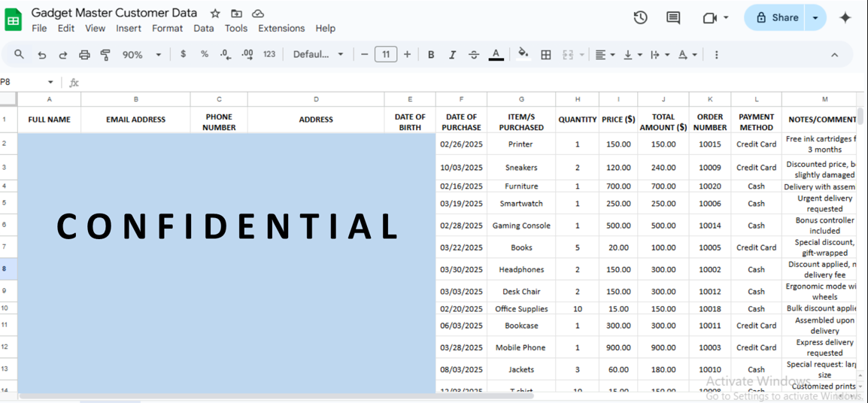Image resolution: width=868 pixels, height=403 pixels.
Task: Open the Edit menu
Action: point(66,29)
